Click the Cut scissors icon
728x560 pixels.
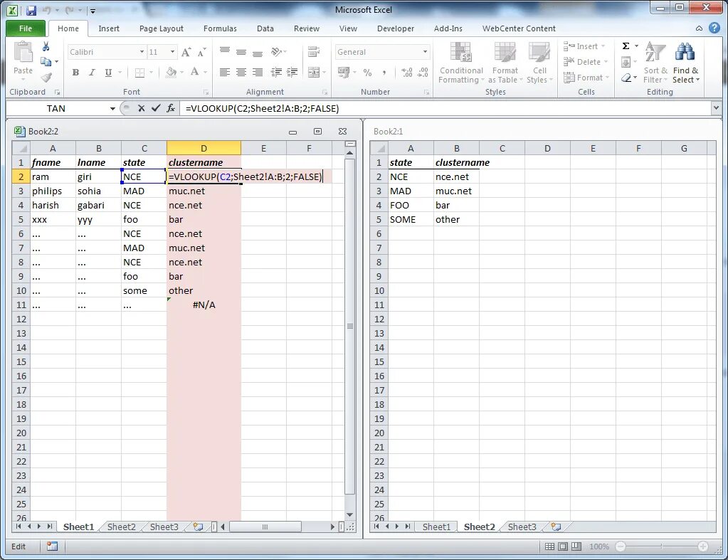click(46, 46)
